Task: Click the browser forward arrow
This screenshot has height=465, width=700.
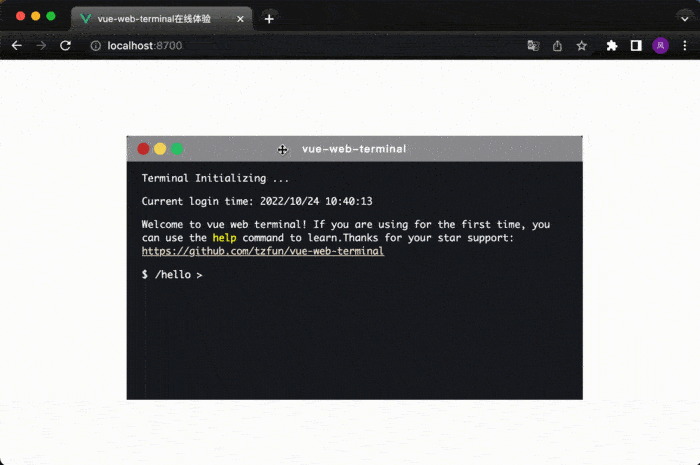Action: coord(41,46)
